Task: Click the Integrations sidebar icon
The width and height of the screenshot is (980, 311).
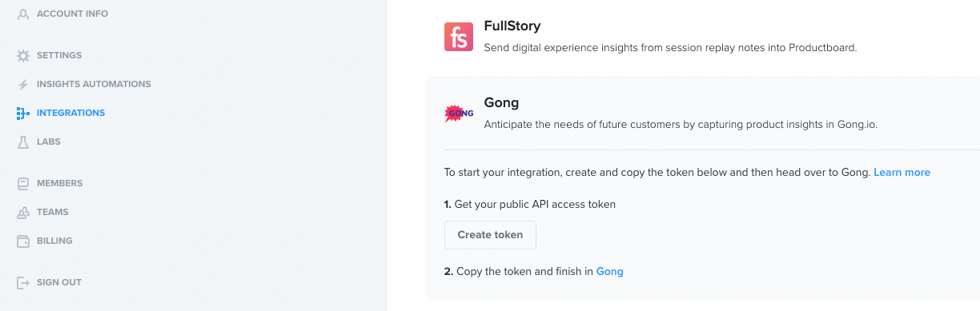Action: click(x=23, y=113)
